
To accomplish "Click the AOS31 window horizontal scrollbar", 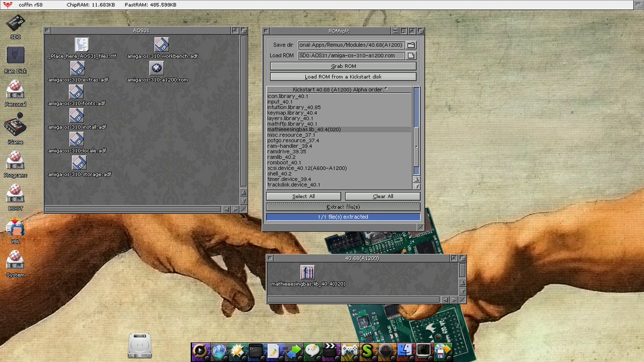I will pyautogui.click(x=133, y=209).
